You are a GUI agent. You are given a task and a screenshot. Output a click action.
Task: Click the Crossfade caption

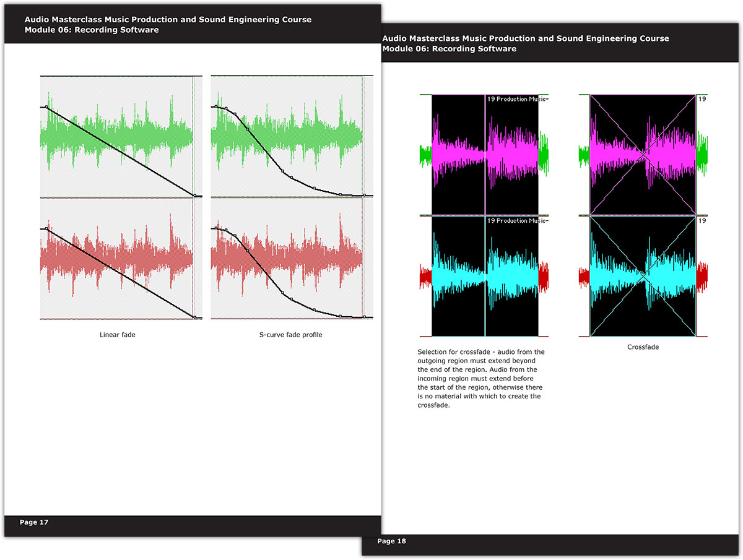[x=643, y=347]
